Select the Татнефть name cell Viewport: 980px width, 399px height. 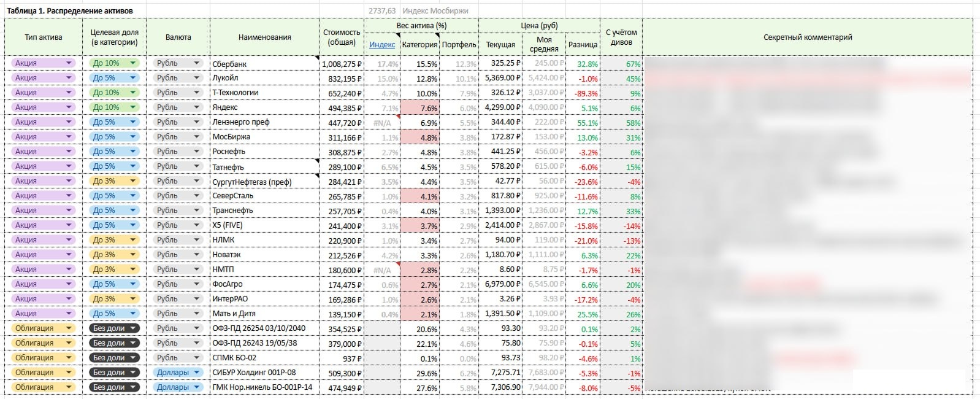point(265,166)
